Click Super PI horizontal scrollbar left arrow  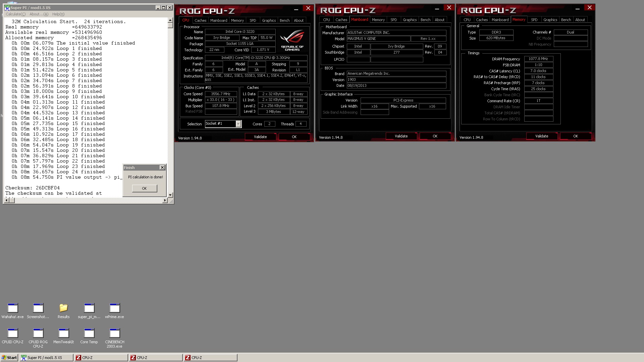6,200
